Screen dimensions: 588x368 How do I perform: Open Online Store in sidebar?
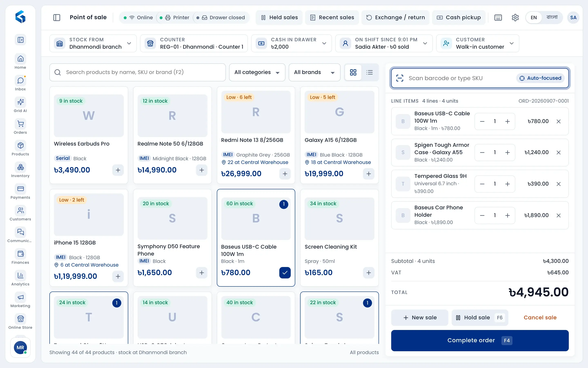coord(20,322)
